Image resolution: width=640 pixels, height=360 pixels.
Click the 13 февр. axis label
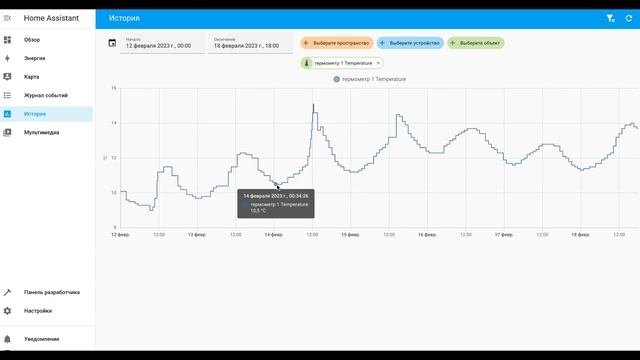coord(197,235)
